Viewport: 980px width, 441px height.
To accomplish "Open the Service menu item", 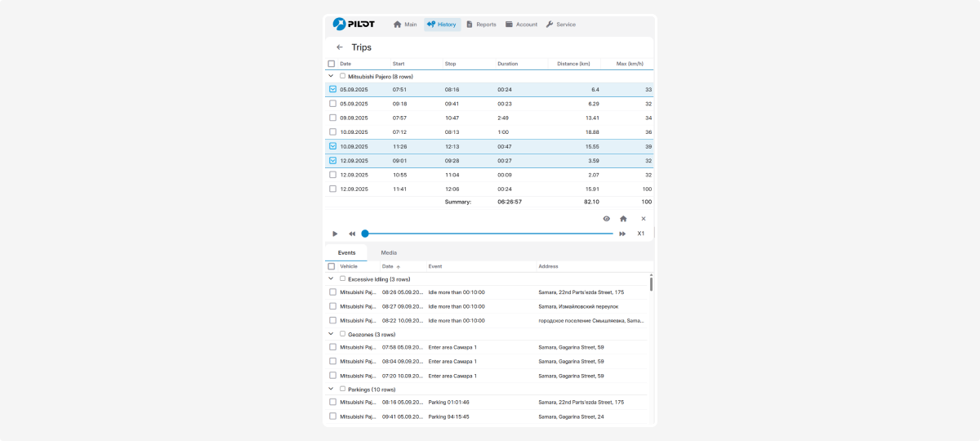I will click(x=560, y=24).
